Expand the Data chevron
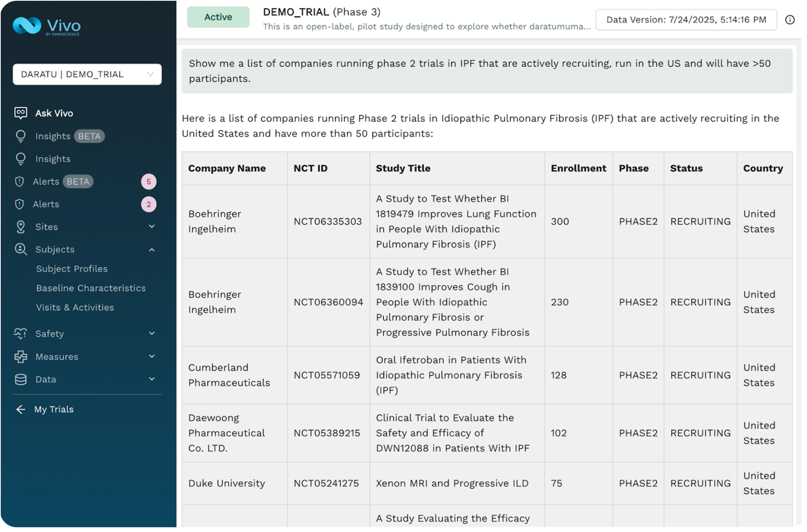Screen dimensions: 807x532 pyautogui.click(x=152, y=379)
